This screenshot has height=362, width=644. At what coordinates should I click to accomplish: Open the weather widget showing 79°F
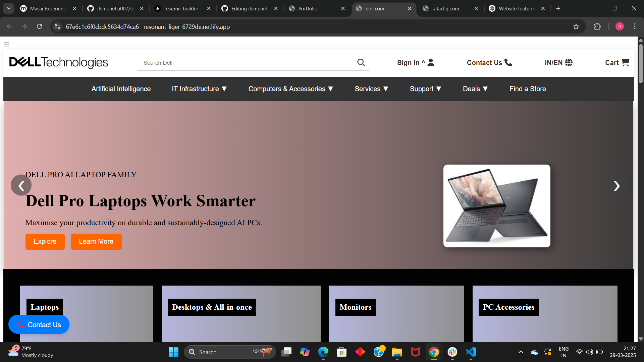coord(31,352)
